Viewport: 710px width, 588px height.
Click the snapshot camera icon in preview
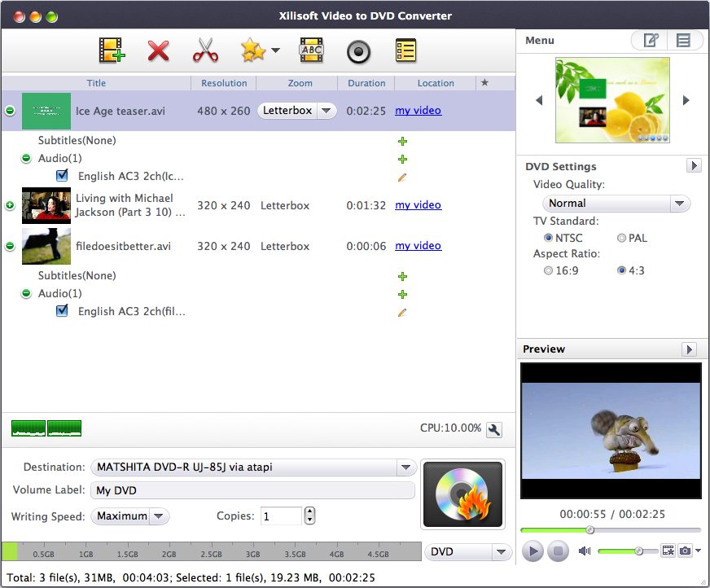click(686, 551)
